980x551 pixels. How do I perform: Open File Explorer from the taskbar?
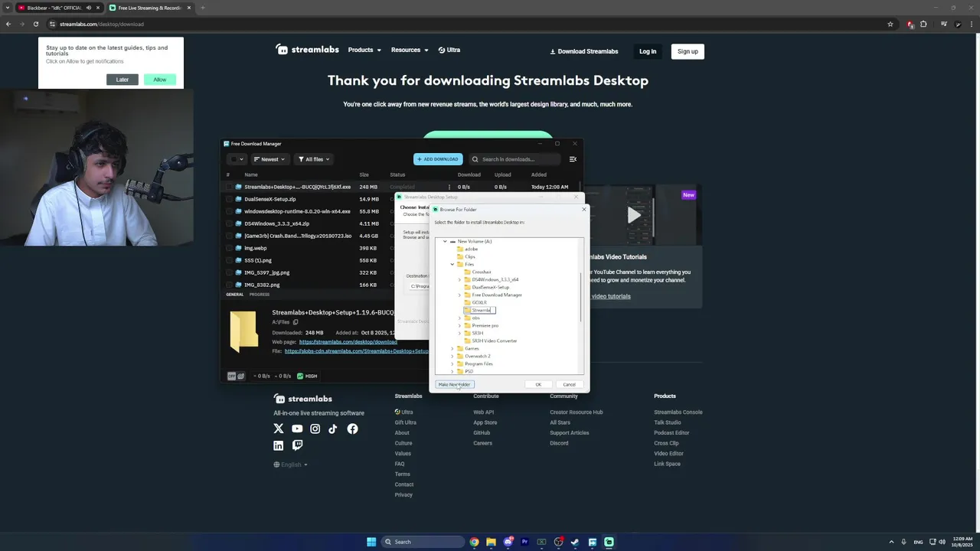pos(491,542)
